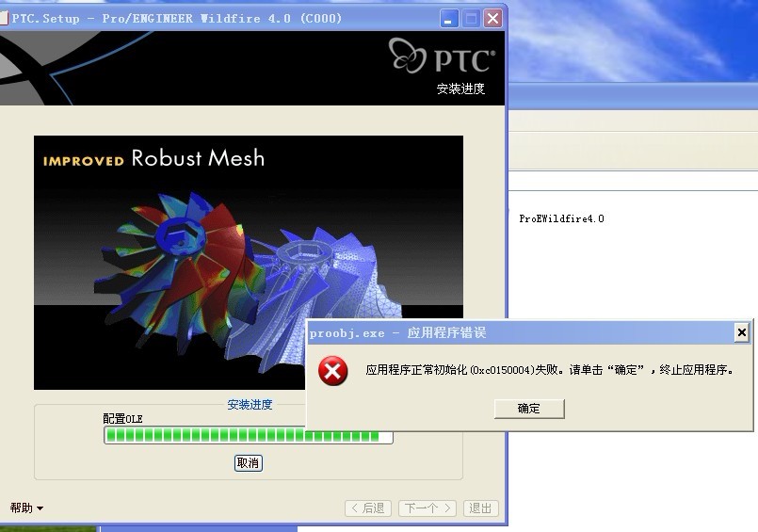
Task: Cancel the installation with 取消
Action: click(248, 463)
